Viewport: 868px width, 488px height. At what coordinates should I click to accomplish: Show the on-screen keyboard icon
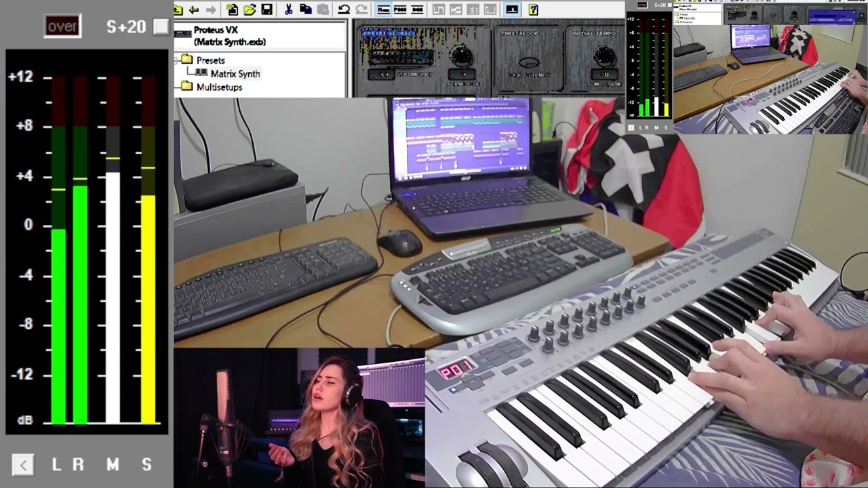[x=512, y=9]
